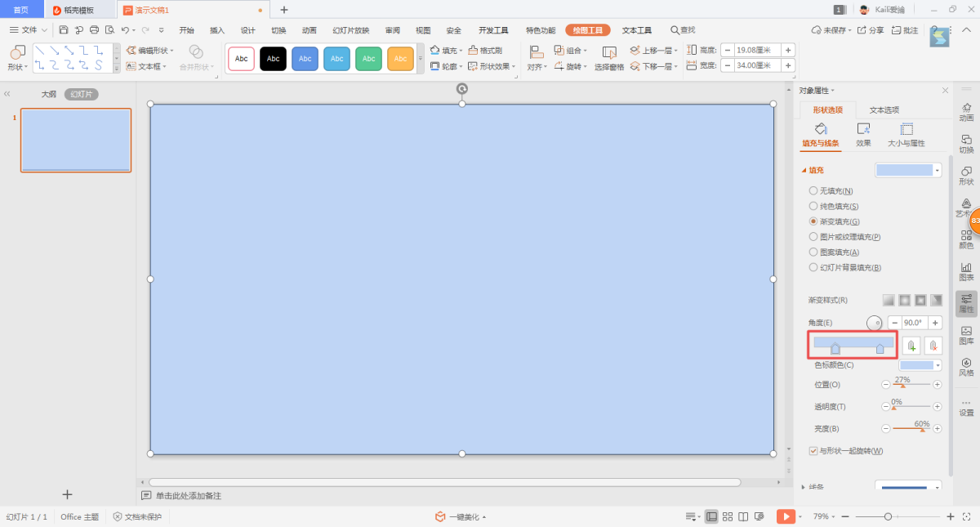Expand the 线条 line section
980x527 pixels.
coord(804,487)
